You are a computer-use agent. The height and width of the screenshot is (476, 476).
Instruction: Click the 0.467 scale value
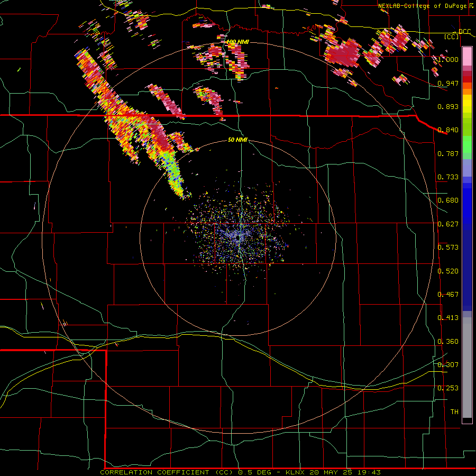tap(448, 295)
